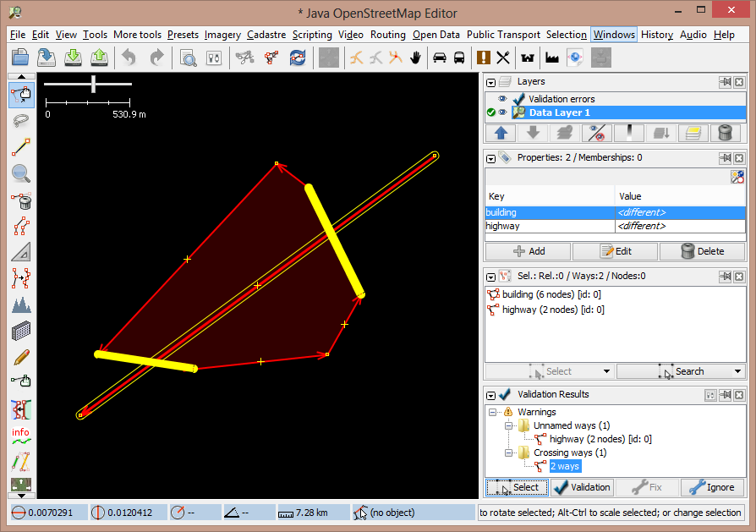Toggle visibility eye of Data Layer 1

pos(502,112)
